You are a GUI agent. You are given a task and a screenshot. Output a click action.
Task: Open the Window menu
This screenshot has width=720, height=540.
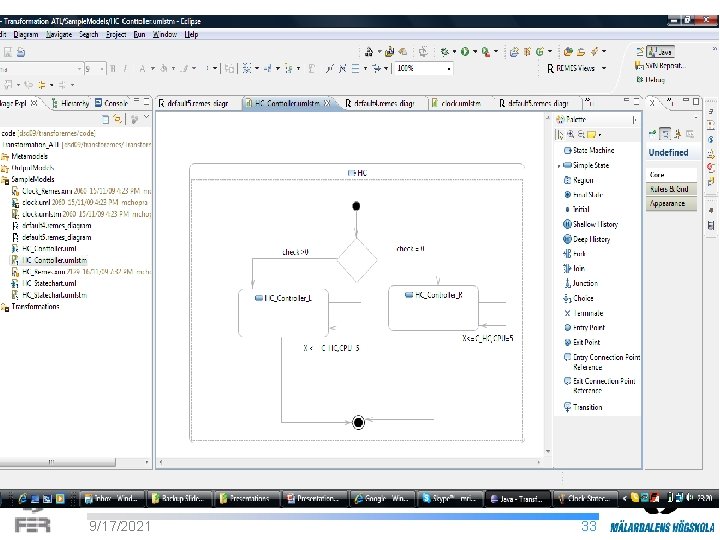164,34
